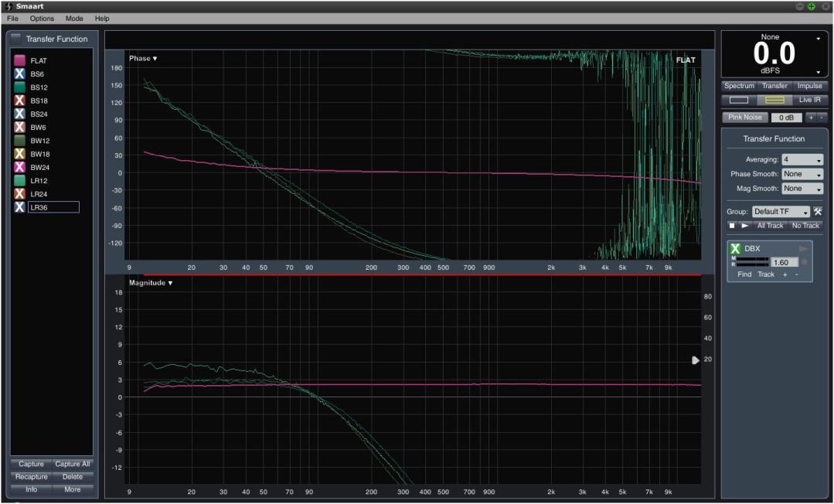This screenshot has height=504, width=834.
Task: Show the hidden BW18 trace
Action: [x=19, y=154]
